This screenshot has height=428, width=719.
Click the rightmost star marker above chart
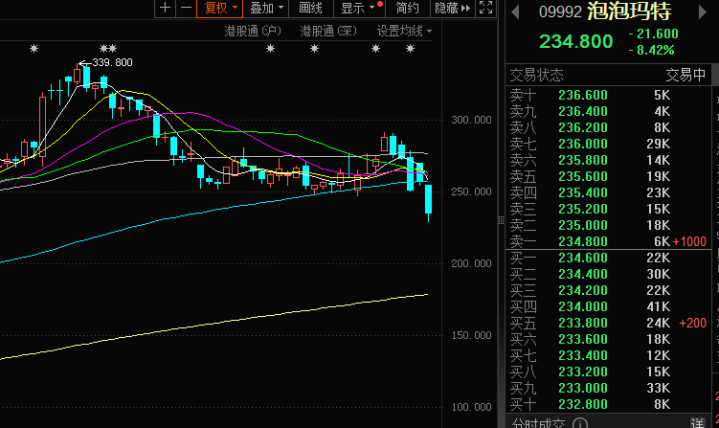(410, 49)
